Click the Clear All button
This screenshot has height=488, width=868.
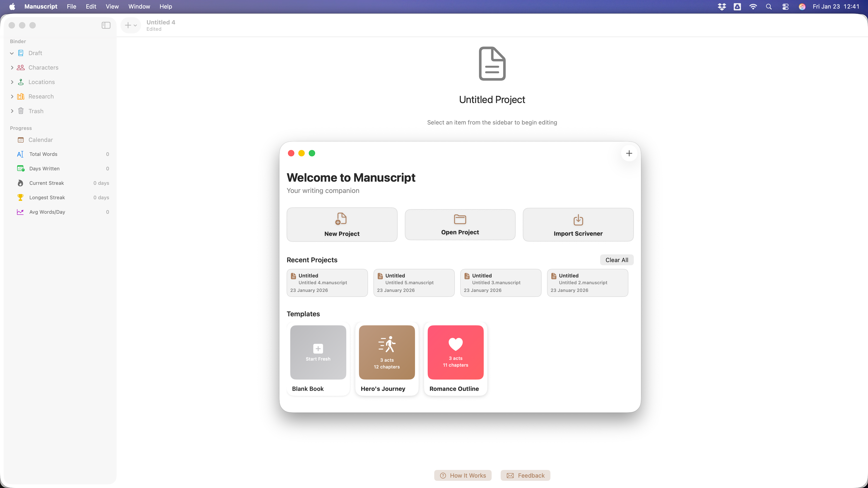point(616,260)
